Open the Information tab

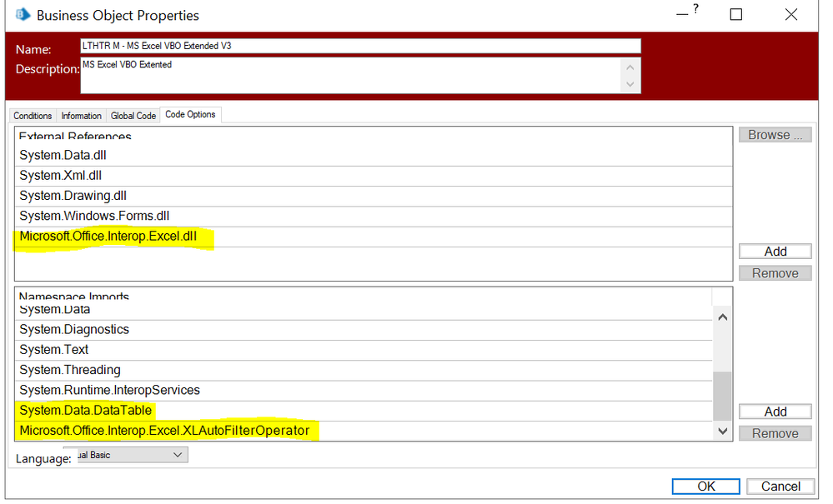click(x=81, y=116)
